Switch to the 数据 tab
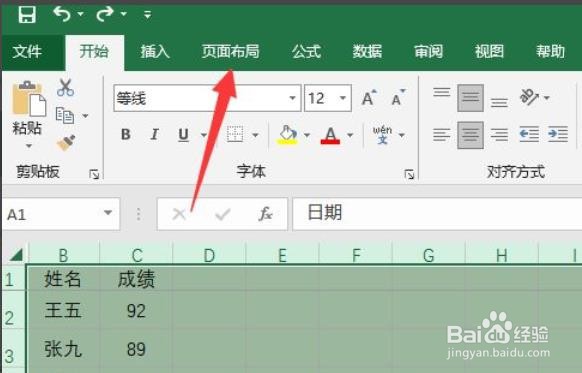The image size is (582, 373). (367, 51)
